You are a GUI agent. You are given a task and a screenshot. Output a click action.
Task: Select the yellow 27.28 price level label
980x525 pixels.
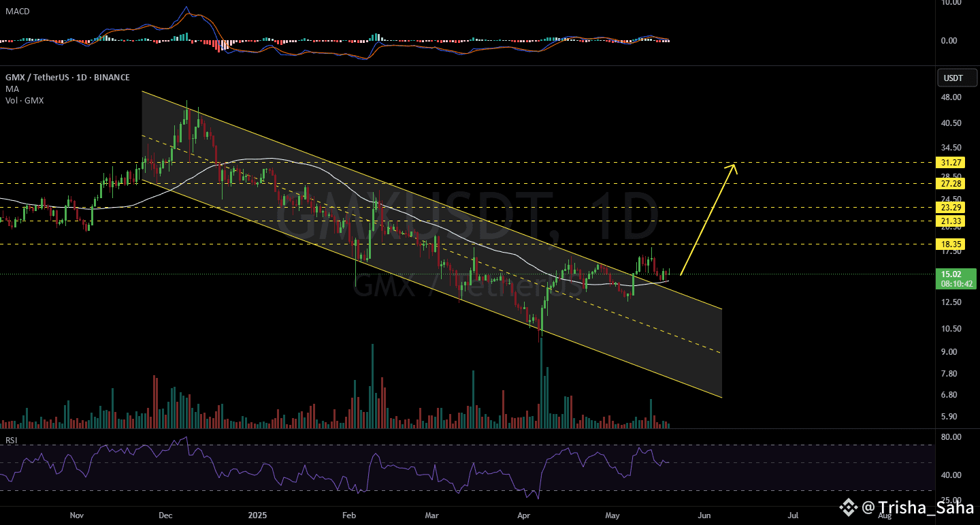[950, 184]
